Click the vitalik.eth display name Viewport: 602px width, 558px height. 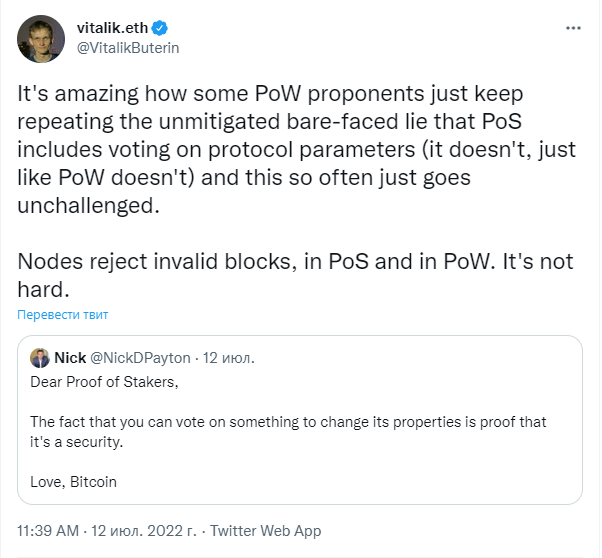(x=112, y=28)
